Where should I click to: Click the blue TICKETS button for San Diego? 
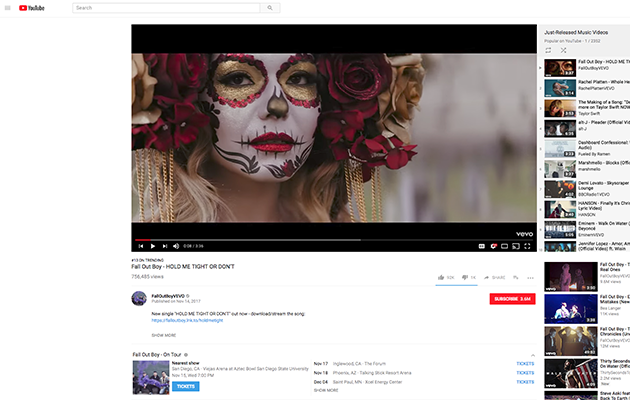point(186,386)
